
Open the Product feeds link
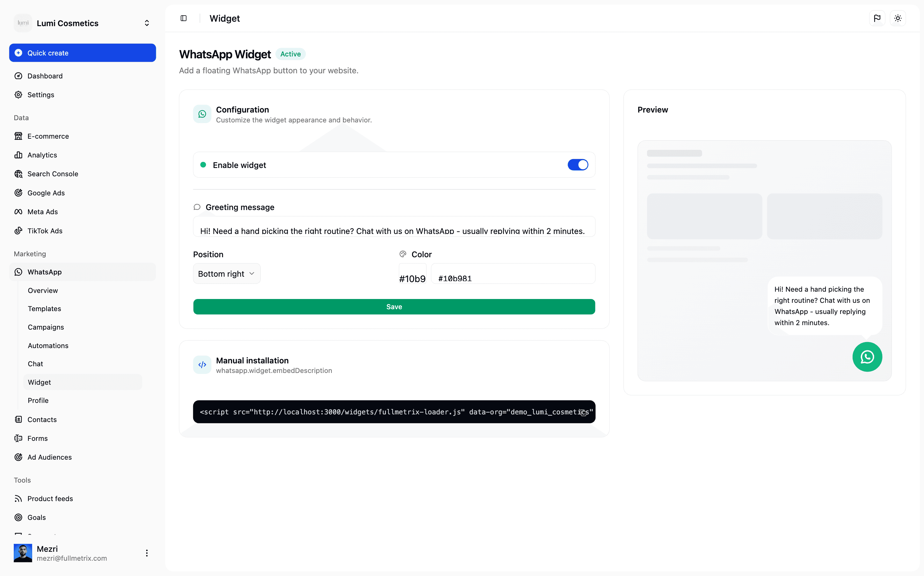83,499
